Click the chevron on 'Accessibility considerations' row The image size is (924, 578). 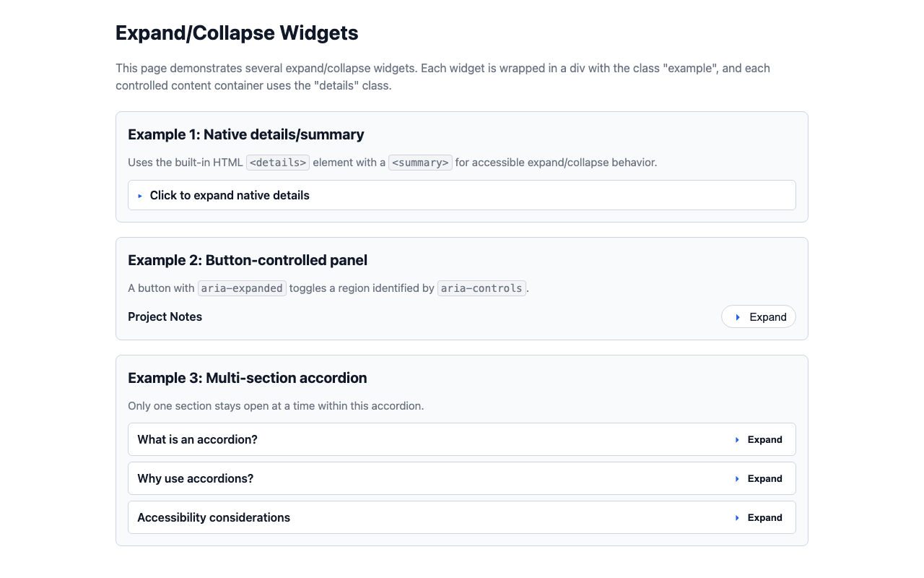pyautogui.click(x=737, y=517)
